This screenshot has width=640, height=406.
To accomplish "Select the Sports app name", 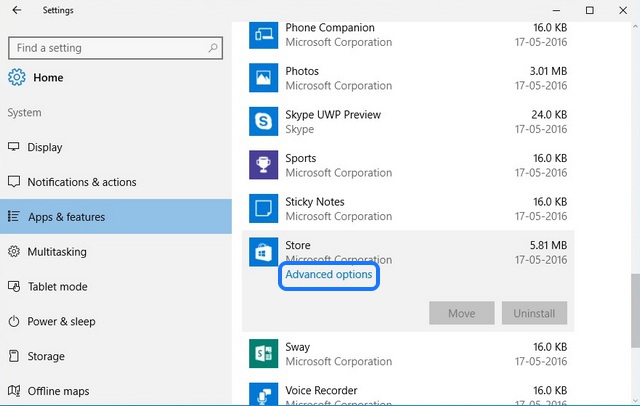I will pos(301,158).
